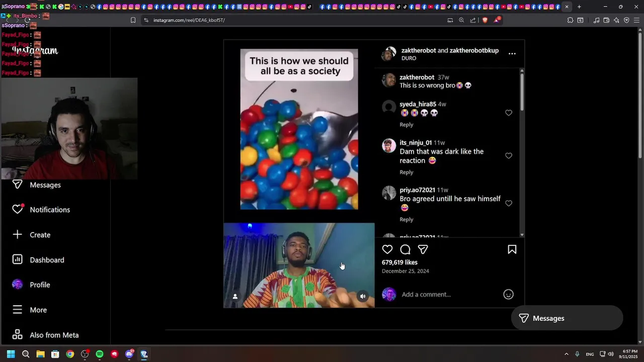Mute the reel audio speaker button
This screenshot has width=644, height=362.
362,296
